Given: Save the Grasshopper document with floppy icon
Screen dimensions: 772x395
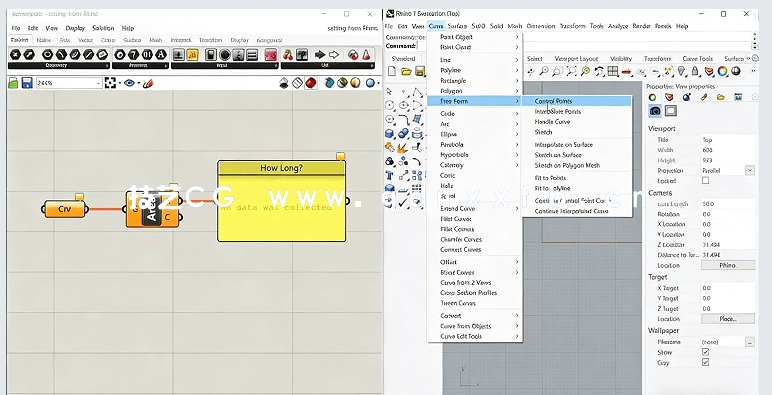Looking at the screenshot, I should 27,83.
